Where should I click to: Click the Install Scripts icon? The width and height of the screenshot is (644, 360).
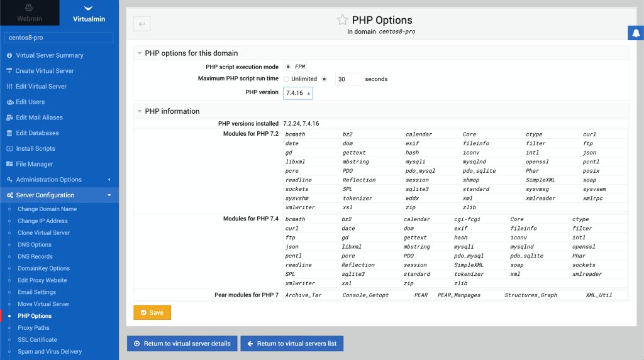(9, 149)
